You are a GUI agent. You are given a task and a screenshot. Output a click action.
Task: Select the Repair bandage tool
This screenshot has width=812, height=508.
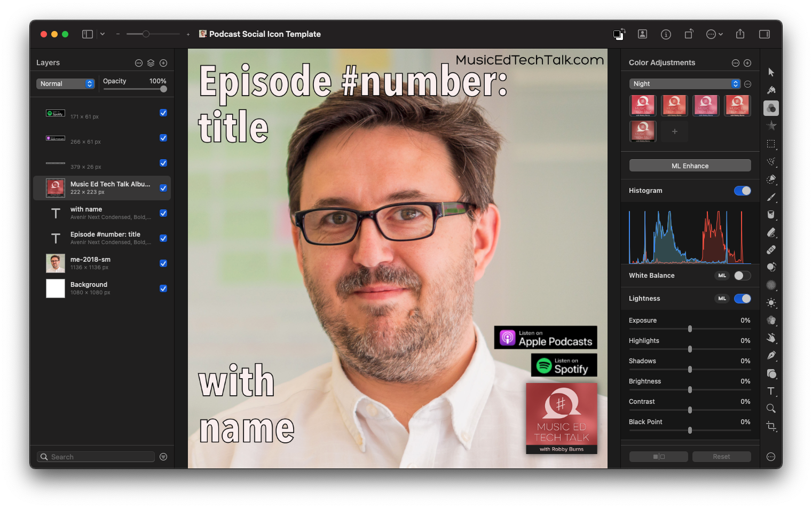[771, 249]
